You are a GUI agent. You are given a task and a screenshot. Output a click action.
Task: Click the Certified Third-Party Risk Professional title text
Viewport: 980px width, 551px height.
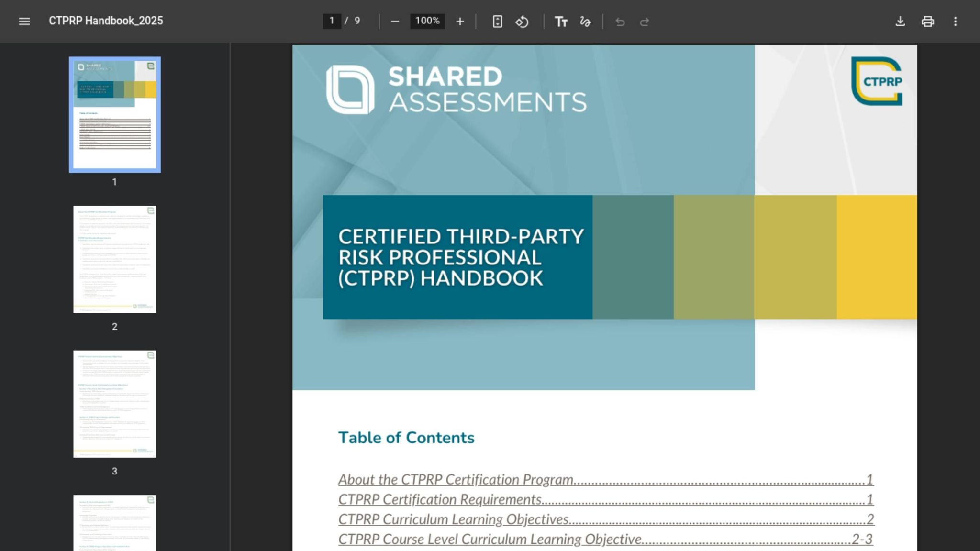pos(461,257)
